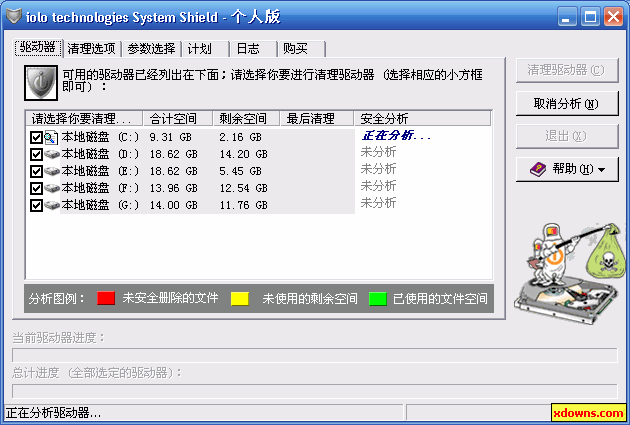
Task: Click 取消分析 (N) to cancel analysis
Action: [567, 104]
